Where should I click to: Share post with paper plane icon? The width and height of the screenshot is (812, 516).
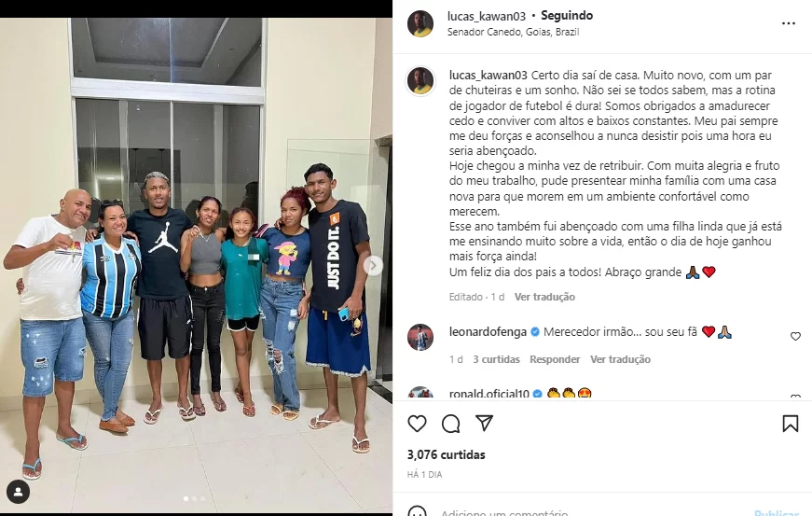[x=484, y=424]
